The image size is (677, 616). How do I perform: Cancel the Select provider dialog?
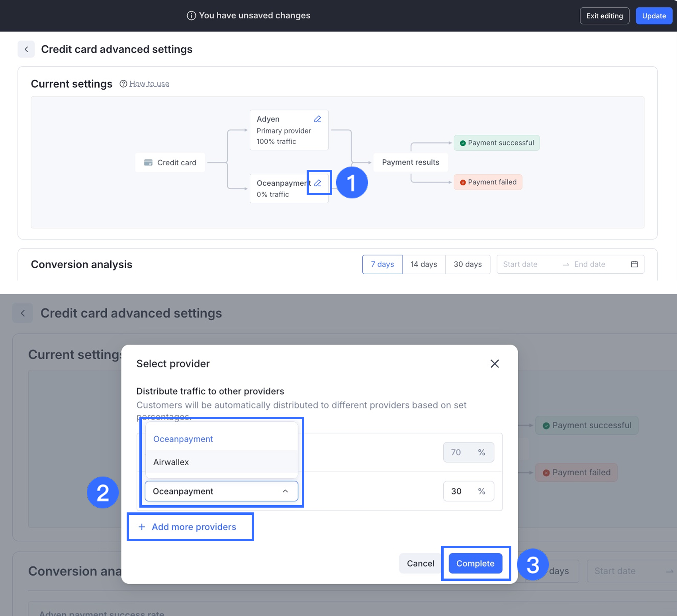[420, 563]
